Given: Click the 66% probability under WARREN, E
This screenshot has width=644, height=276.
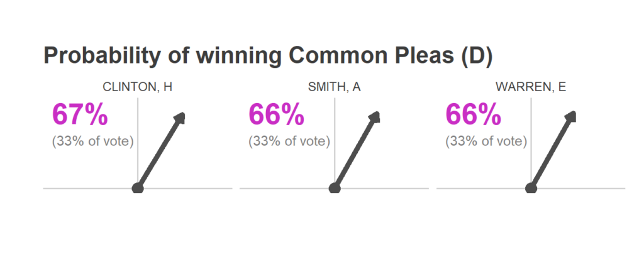Looking at the screenshot, I should point(473,114).
